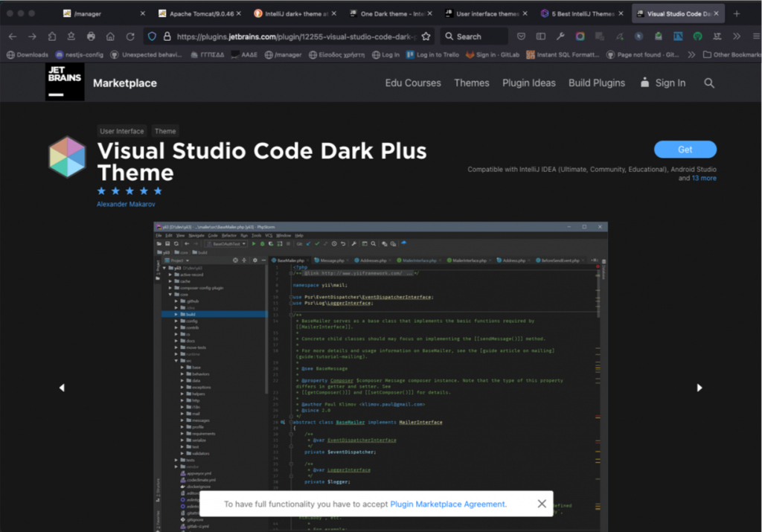
Task: Show previous screenshot with left arrow
Action: click(62, 388)
